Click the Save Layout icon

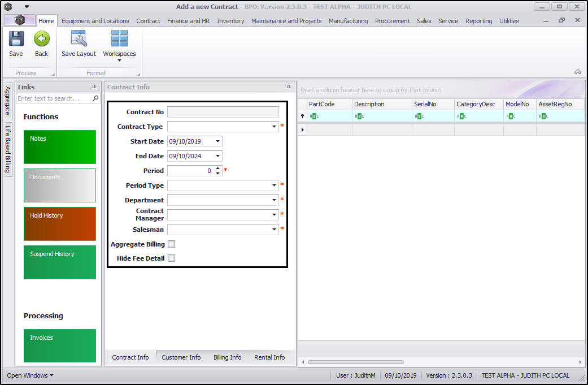tap(79, 39)
